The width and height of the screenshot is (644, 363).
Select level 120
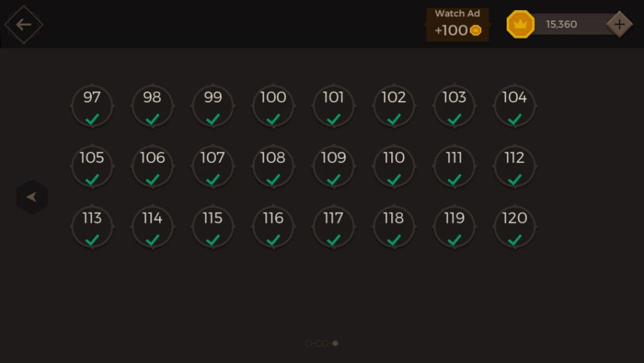point(515,227)
